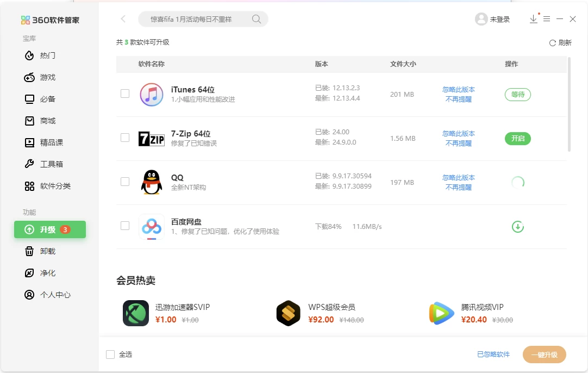The image size is (588, 373).
Task: Go to 软件分类 in sidebar
Action: [x=55, y=186]
